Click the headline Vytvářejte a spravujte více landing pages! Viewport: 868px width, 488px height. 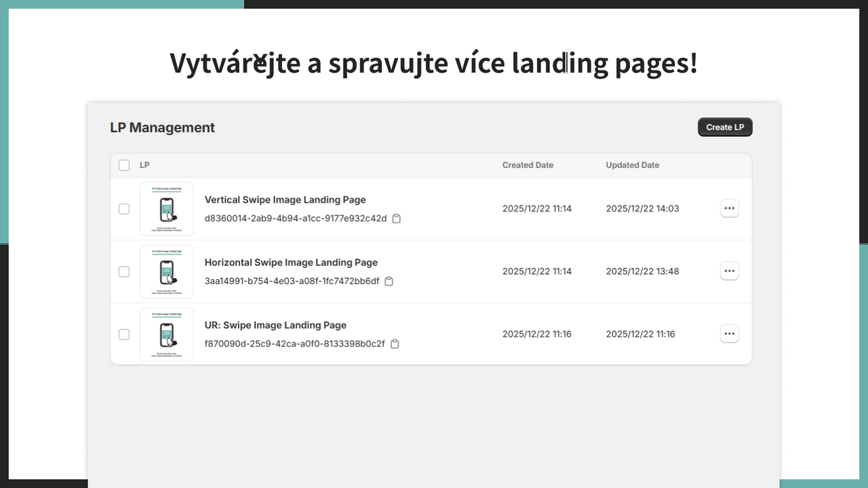[x=433, y=63]
